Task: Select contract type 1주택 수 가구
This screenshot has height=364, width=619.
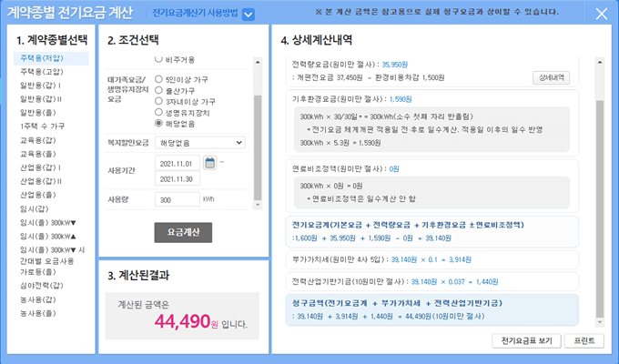Action: point(43,126)
